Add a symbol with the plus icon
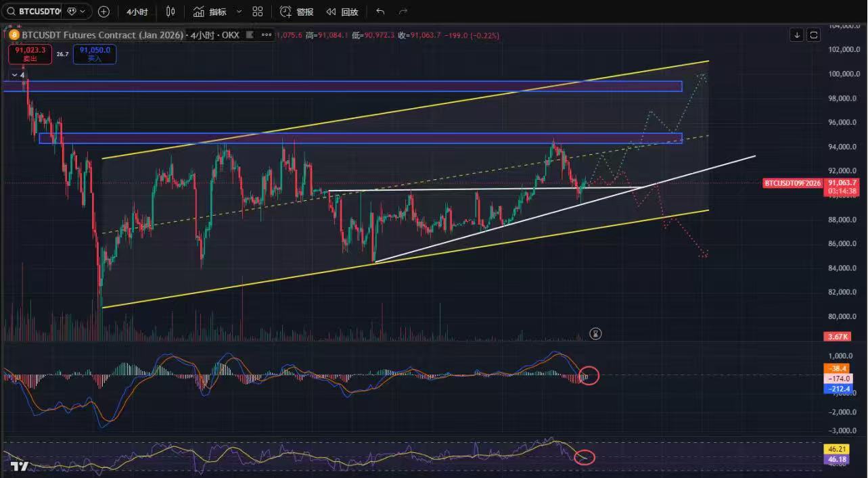Viewport: 868px width, 478px height. click(x=104, y=11)
